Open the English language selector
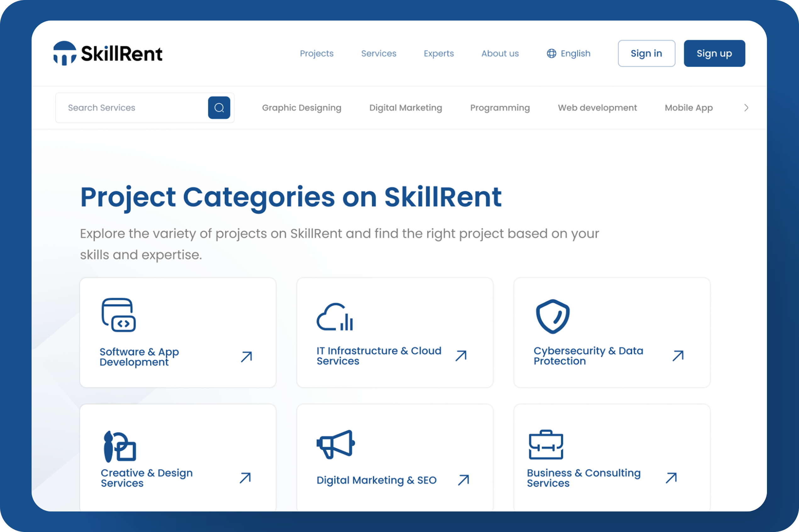 568,53
